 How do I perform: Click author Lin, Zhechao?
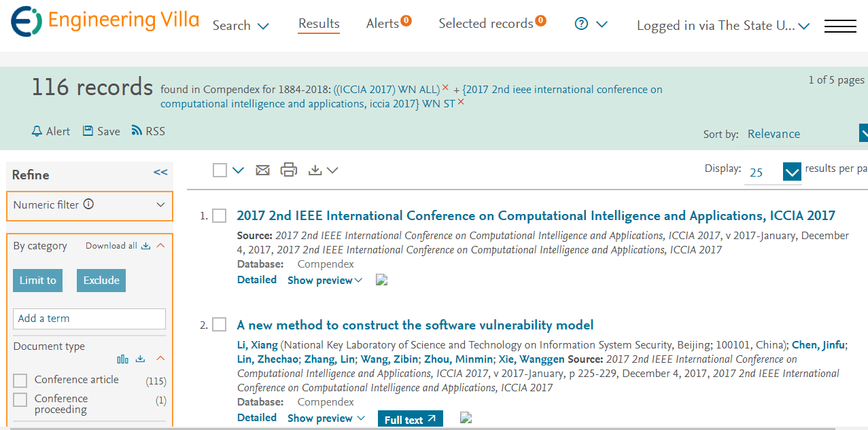click(x=268, y=359)
